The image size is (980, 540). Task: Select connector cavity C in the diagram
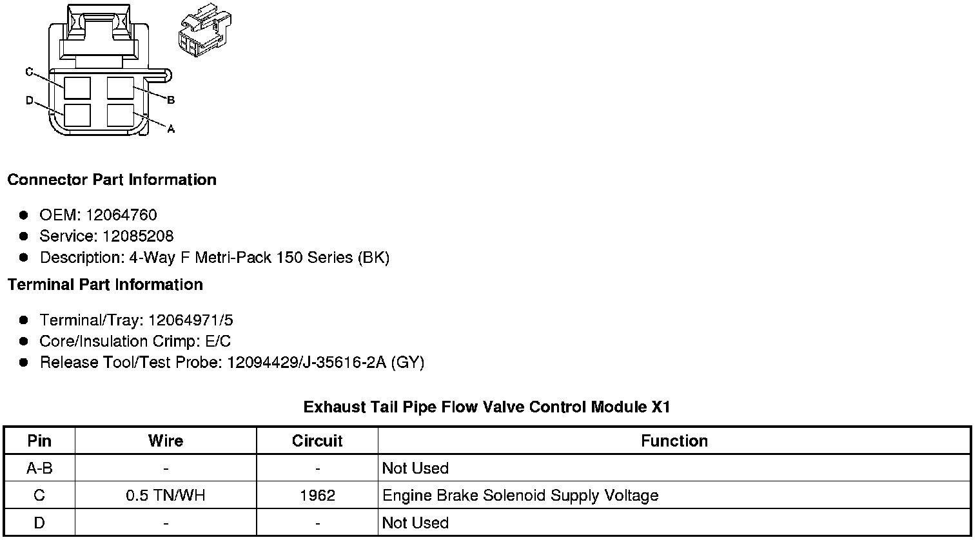click(77, 88)
